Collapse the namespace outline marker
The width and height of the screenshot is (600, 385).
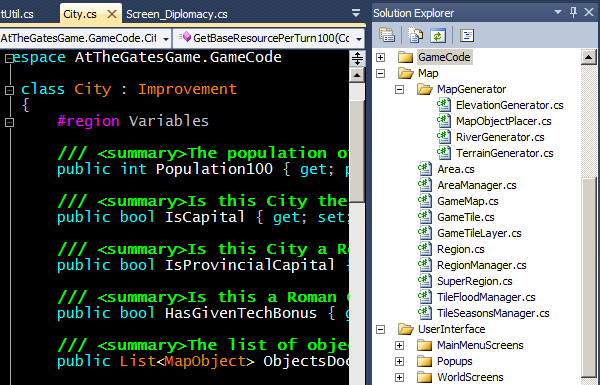[x=9, y=59]
